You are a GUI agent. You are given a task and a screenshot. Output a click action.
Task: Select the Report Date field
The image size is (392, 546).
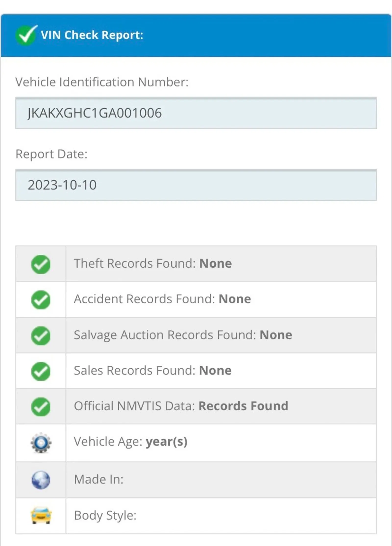click(x=196, y=185)
